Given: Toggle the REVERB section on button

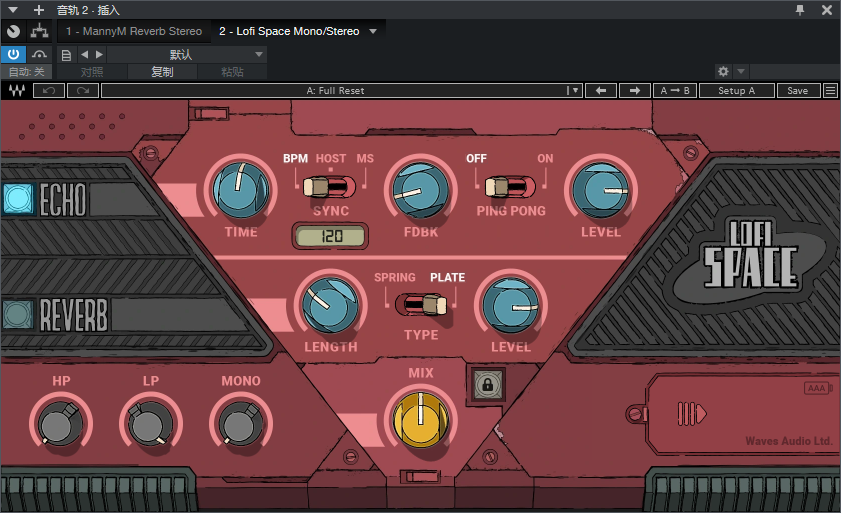Looking at the screenshot, I should (x=19, y=314).
